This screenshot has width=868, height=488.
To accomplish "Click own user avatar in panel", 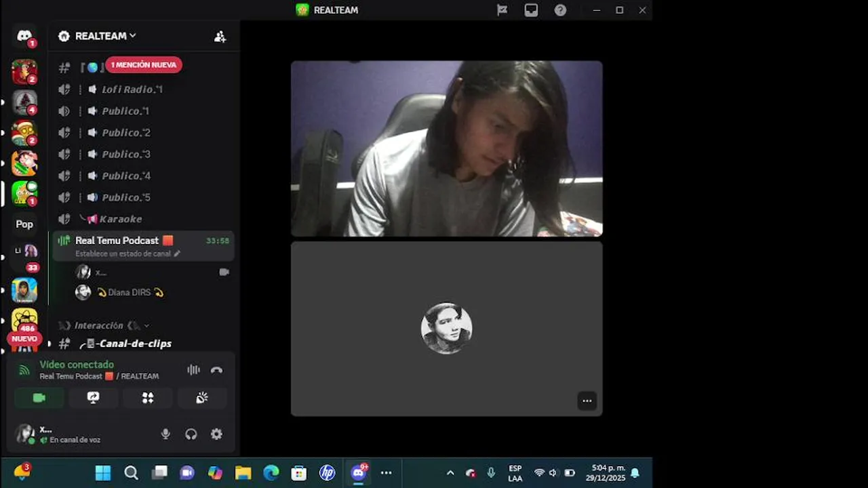I will tap(26, 434).
